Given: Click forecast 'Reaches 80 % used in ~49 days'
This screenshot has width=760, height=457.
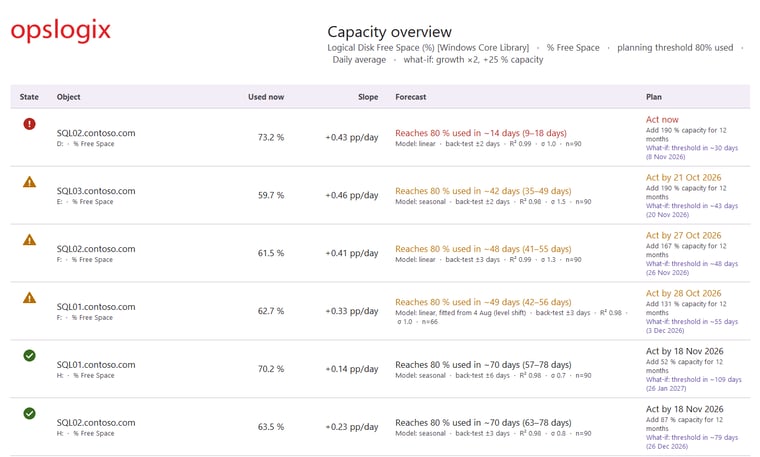Looking at the screenshot, I should coord(483,302).
